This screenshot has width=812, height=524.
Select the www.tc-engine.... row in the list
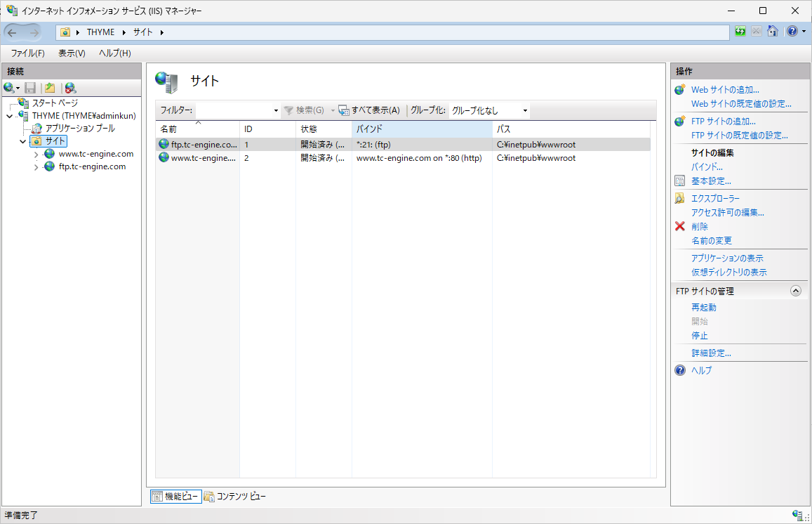pyautogui.click(x=403, y=158)
